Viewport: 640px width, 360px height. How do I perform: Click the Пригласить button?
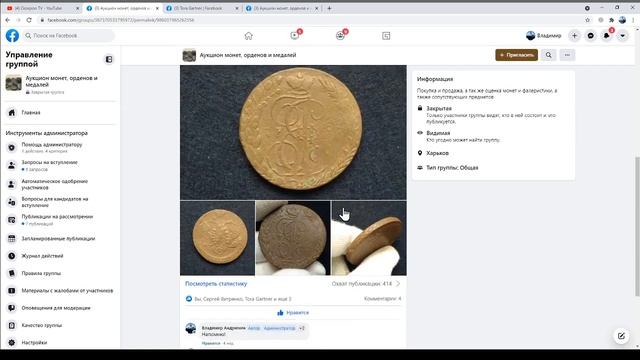pos(516,55)
